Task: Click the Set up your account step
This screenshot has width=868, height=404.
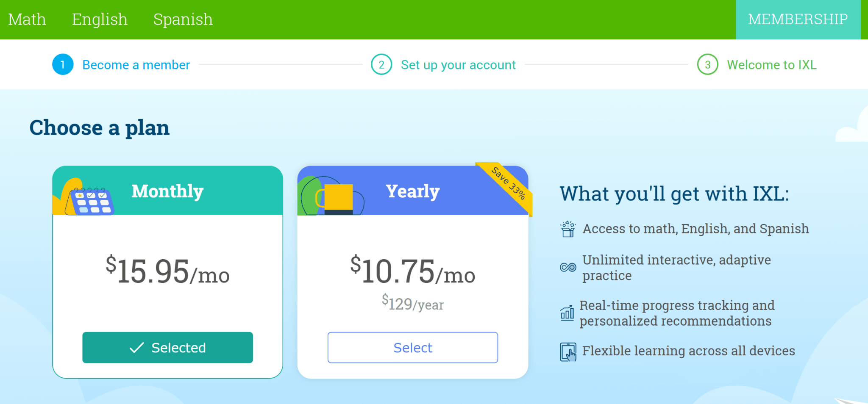Action: [458, 65]
